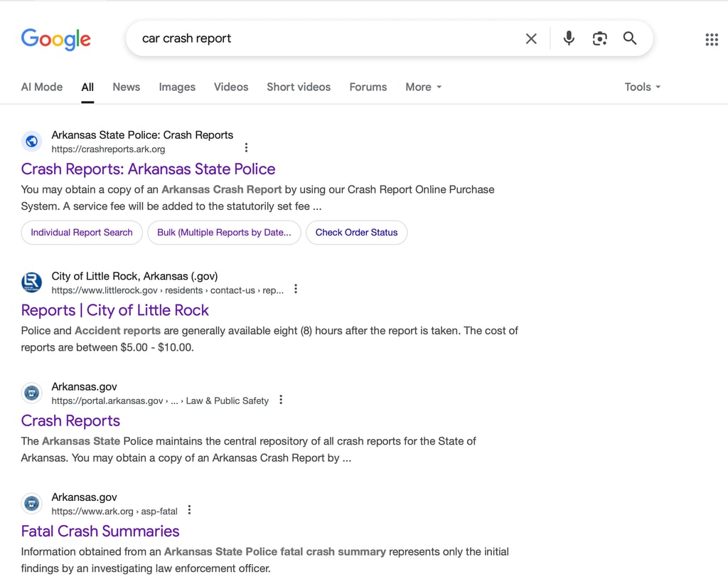
Task: Switch to the AI Mode tab
Action: (x=42, y=87)
